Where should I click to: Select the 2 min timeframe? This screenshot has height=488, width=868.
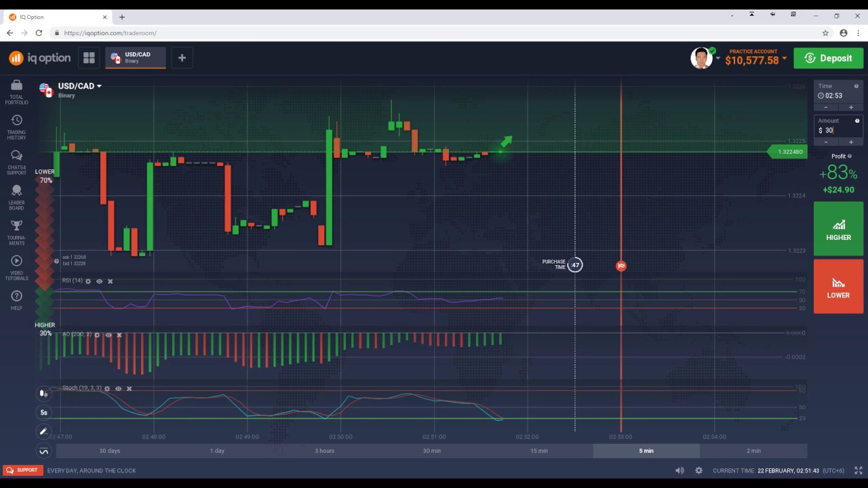(x=753, y=451)
